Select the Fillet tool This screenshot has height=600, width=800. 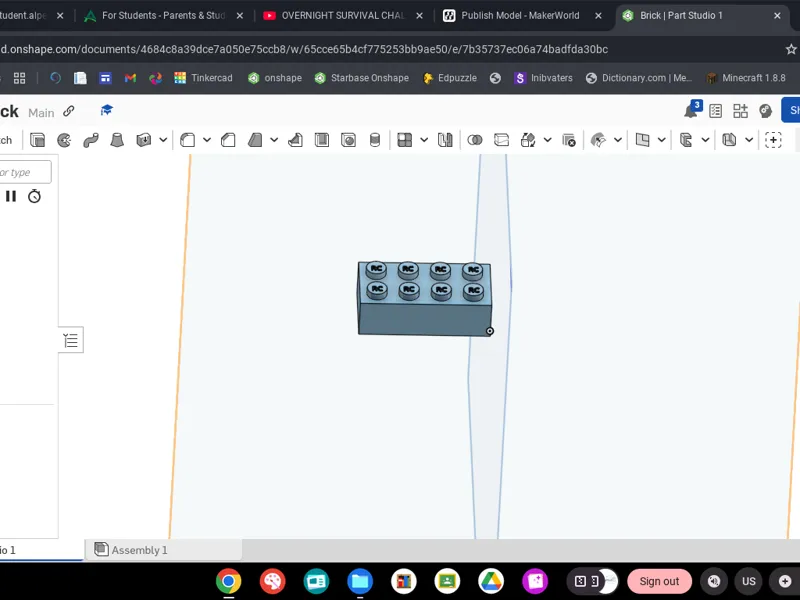pos(187,140)
